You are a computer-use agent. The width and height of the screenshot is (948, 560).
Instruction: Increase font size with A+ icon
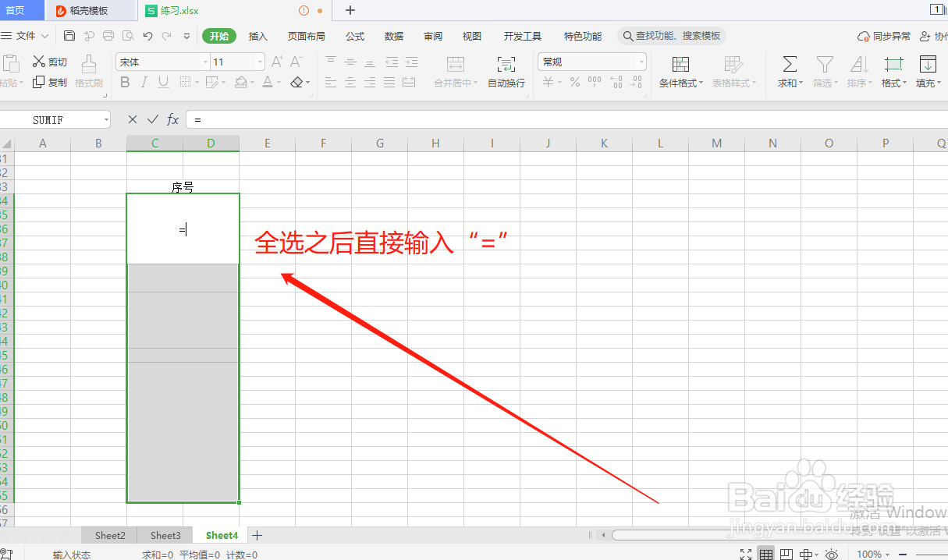(277, 62)
